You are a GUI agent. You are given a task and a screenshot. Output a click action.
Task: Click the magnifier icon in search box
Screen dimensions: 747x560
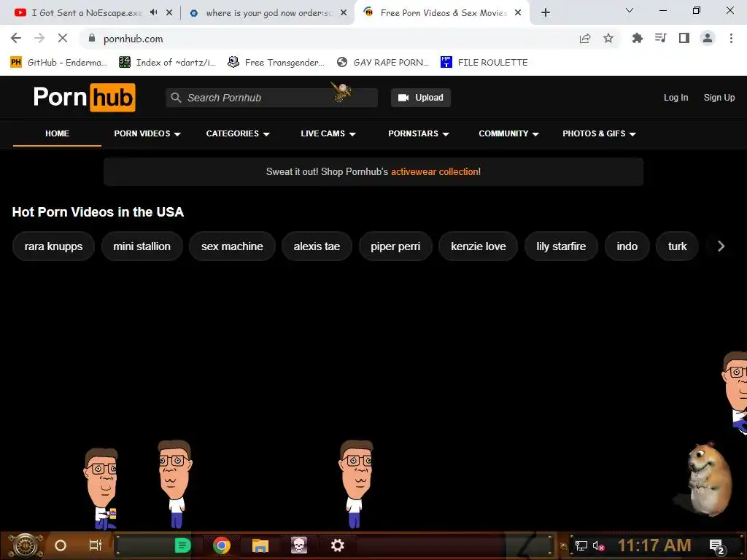coord(176,98)
